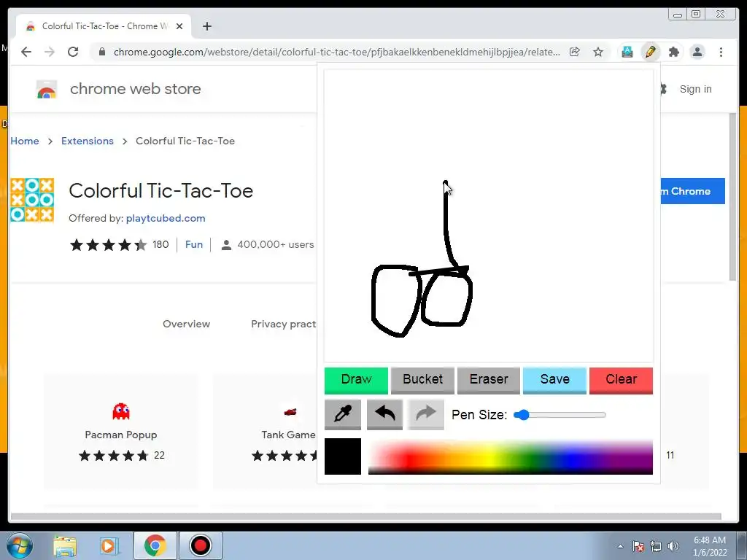
Task: Clear the drawing canvas
Action: [x=621, y=380]
